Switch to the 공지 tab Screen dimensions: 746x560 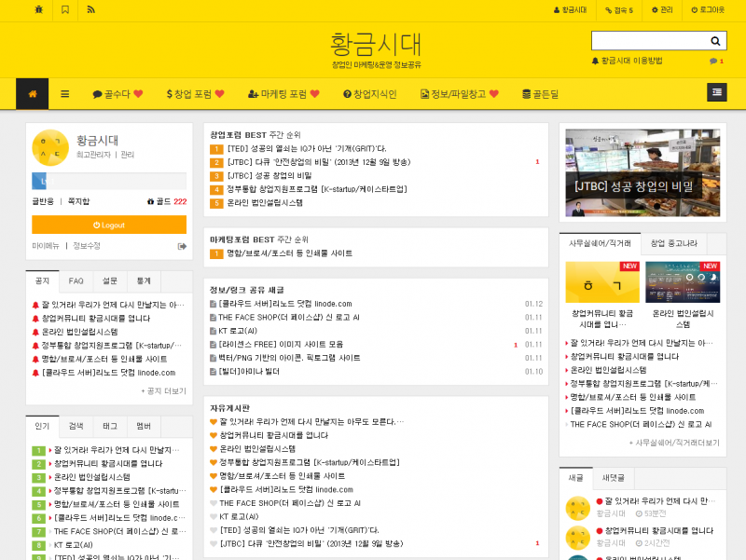42,281
